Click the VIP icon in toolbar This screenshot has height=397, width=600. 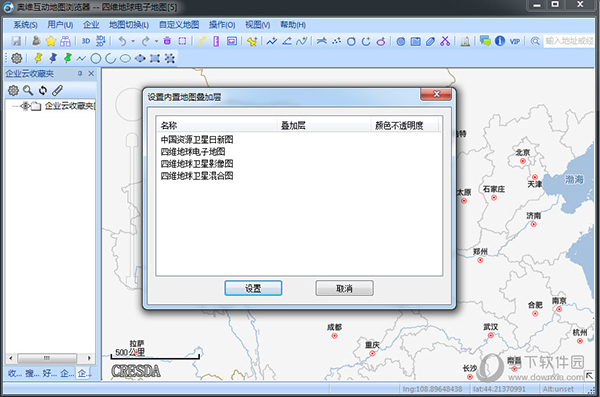[x=515, y=41]
